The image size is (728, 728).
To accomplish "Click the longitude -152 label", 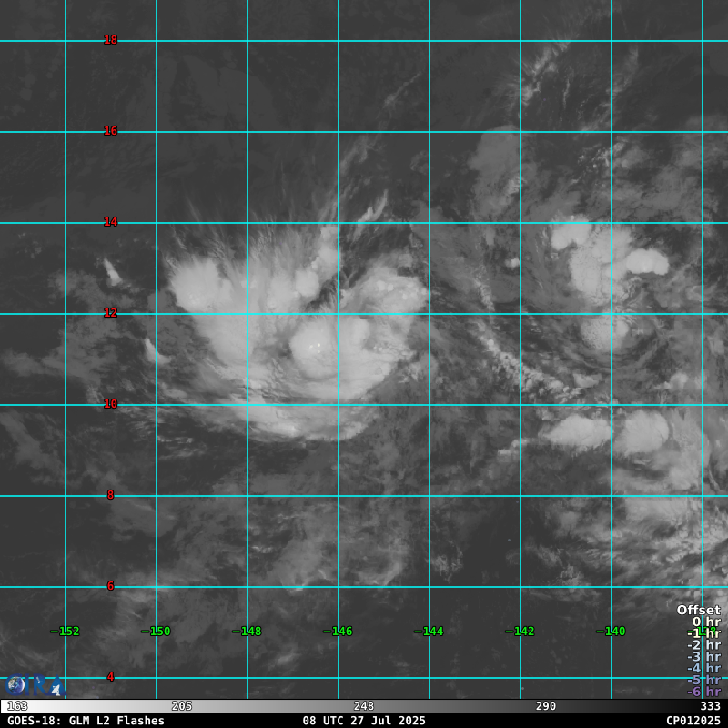I will click(65, 632).
